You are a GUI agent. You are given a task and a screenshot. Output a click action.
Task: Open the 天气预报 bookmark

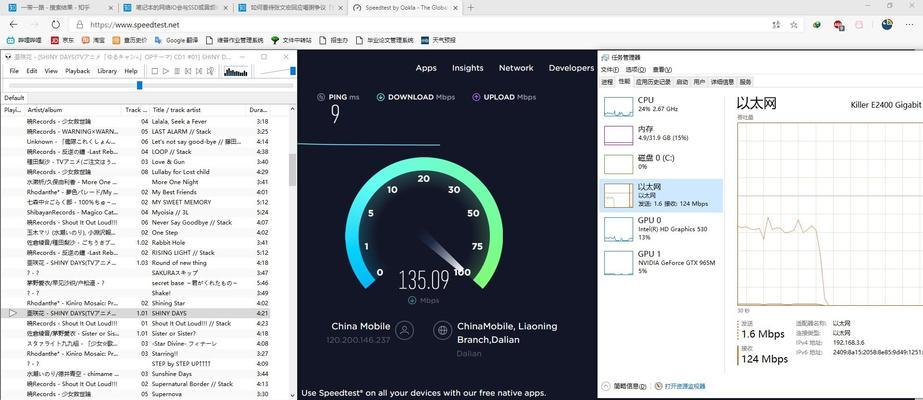tap(437, 41)
